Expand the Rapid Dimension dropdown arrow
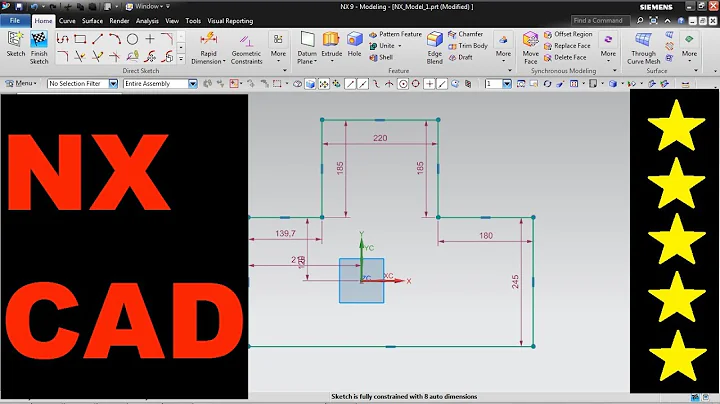Screen dimensions: 720x404 pos(224,61)
